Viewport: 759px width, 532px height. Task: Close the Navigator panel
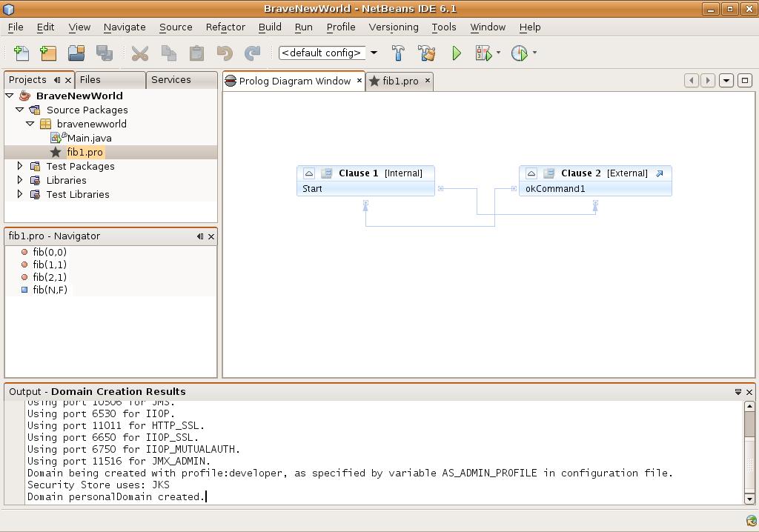coord(211,236)
